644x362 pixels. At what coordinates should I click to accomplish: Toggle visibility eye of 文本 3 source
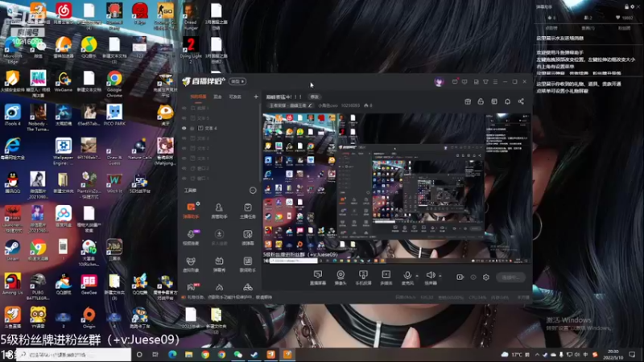click(x=184, y=138)
